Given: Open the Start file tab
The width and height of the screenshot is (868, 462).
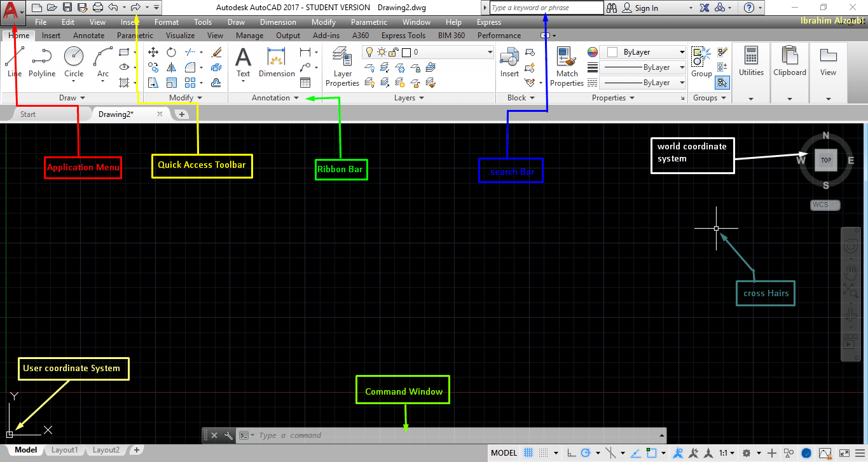Looking at the screenshot, I should [x=28, y=114].
